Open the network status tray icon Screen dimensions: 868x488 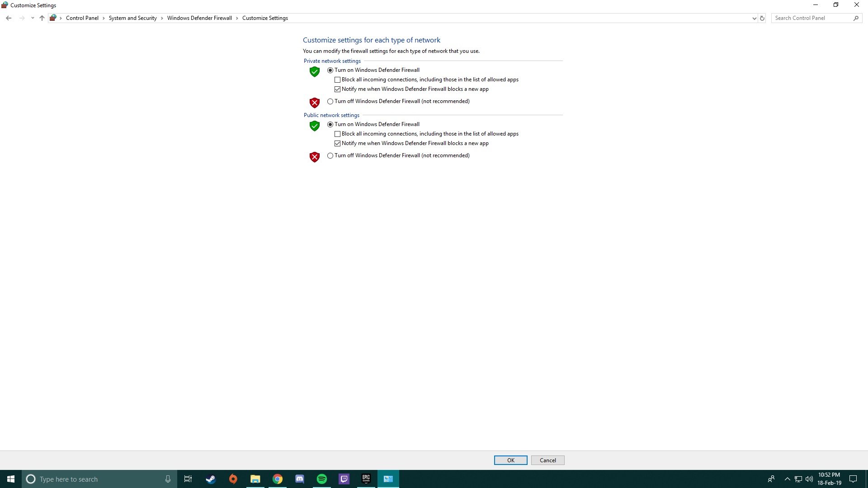[x=798, y=479]
